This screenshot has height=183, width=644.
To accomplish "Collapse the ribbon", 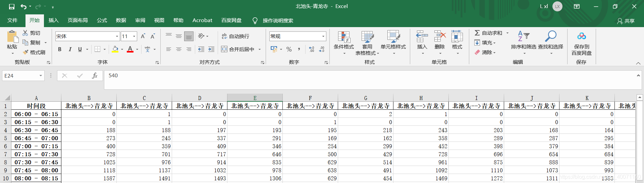I will point(638,63).
